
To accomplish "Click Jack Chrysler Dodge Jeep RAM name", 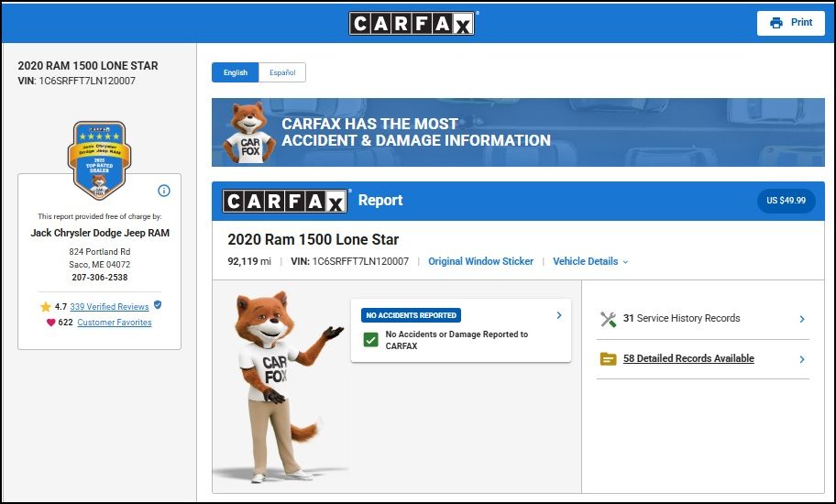I will point(100,233).
